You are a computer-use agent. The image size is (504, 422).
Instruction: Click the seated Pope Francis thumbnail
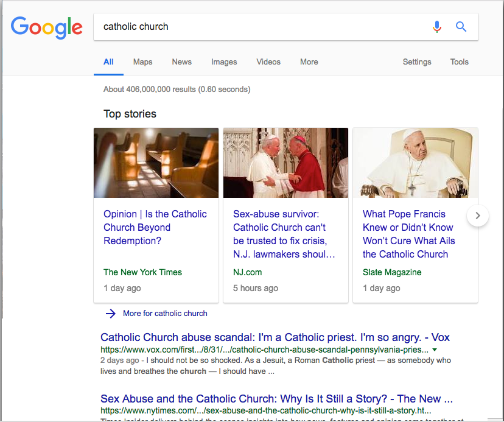pos(415,163)
